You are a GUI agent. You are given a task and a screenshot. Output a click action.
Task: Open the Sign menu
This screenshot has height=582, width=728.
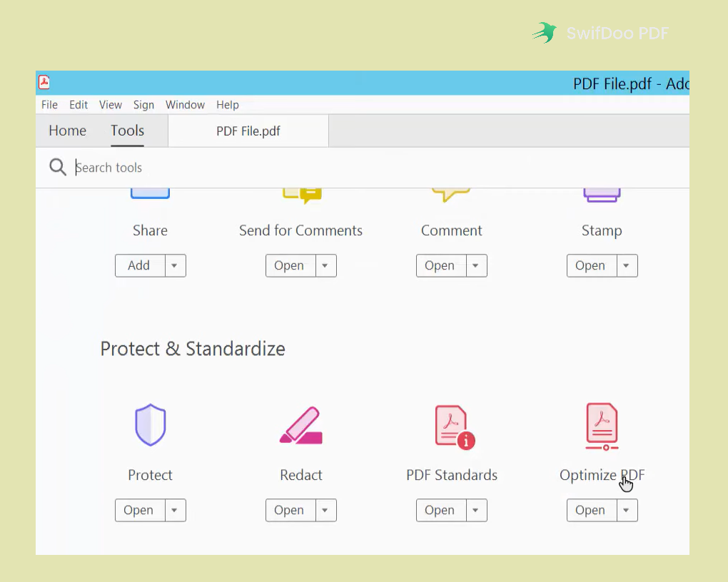[143, 105]
